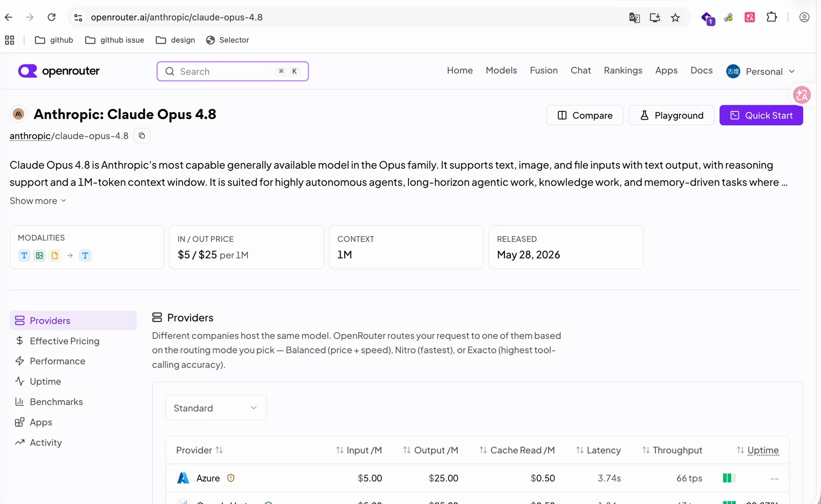Select Uptime in the sidebar
Viewport: 821px width, 504px height.
[x=73, y=381]
